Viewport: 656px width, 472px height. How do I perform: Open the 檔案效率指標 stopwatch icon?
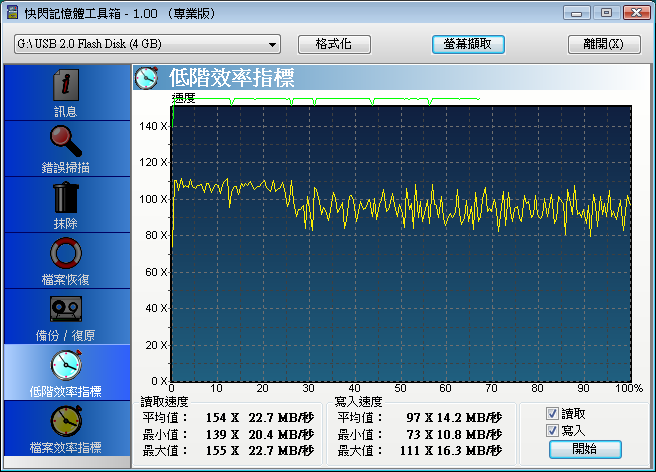pyautogui.click(x=66, y=420)
